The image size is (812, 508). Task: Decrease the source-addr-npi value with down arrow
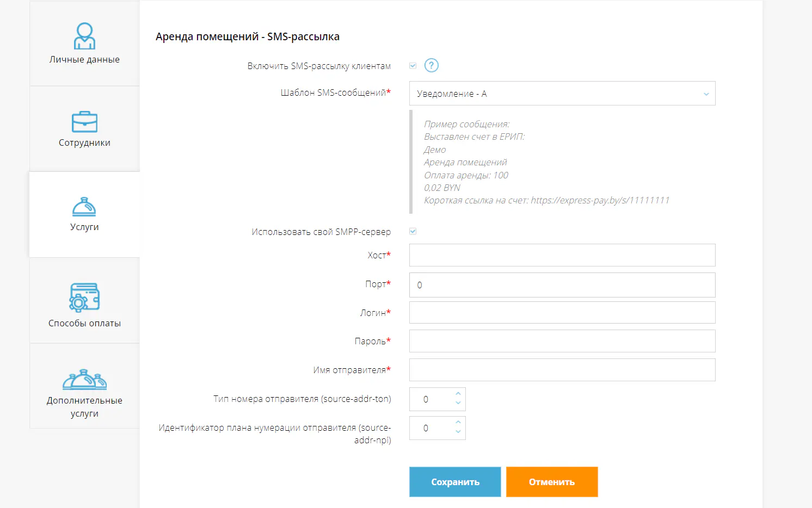(x=458, y=432)
